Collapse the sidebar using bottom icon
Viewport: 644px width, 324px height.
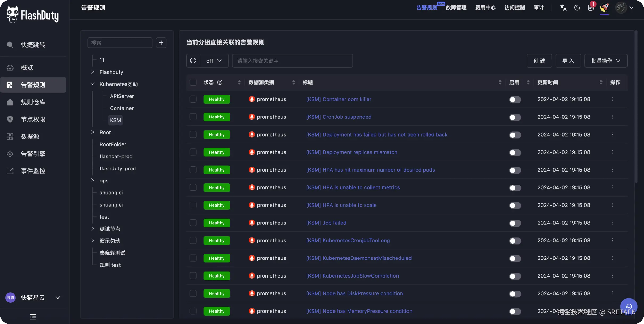[x=33, y=317]
